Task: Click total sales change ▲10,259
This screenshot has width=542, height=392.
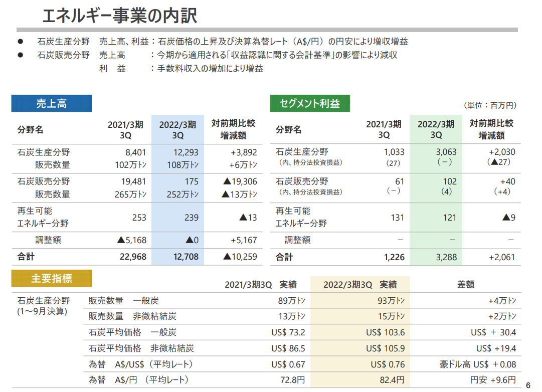Action: [240, 257]
